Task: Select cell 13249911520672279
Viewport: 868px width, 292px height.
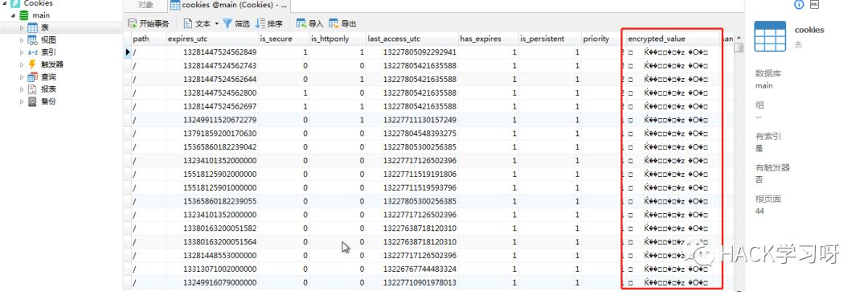Action: click(211, 120)
